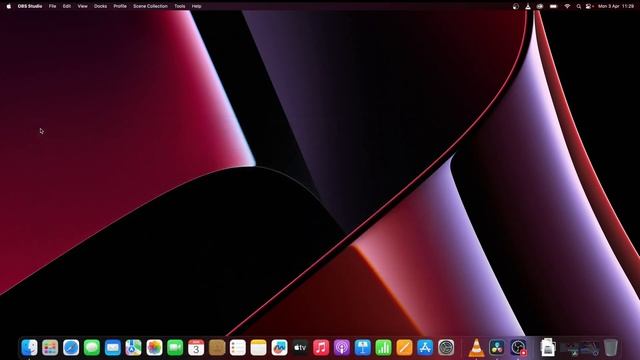The height and width of the screenshot is (360, 640).
Task: Open the Notes app in the dock
Action: [x=258, y=348]
